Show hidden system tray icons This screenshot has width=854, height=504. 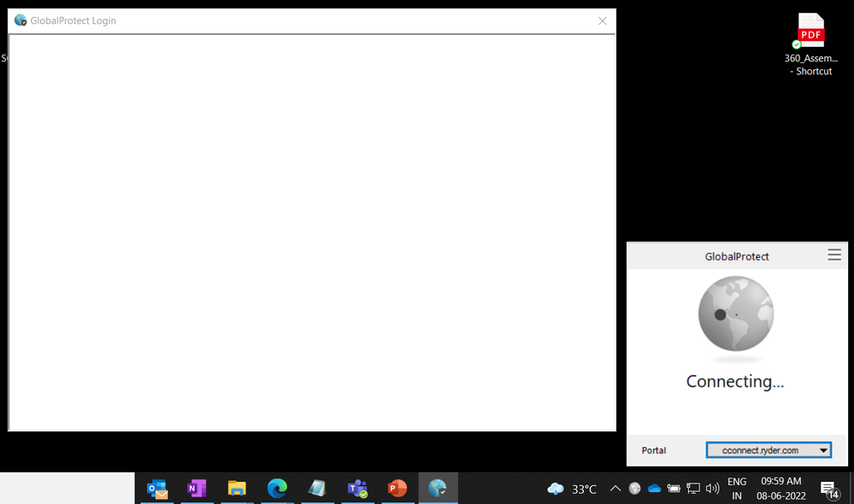point(615,489)
